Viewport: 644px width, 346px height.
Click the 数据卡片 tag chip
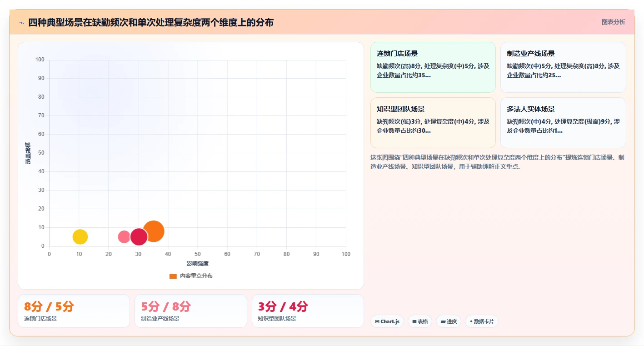tap(482, 321)
